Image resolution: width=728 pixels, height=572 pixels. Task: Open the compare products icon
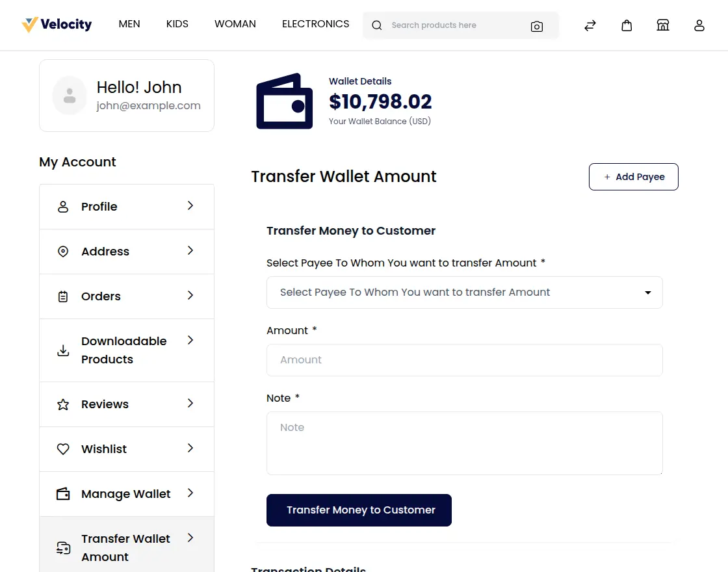[x=590, y=25]
